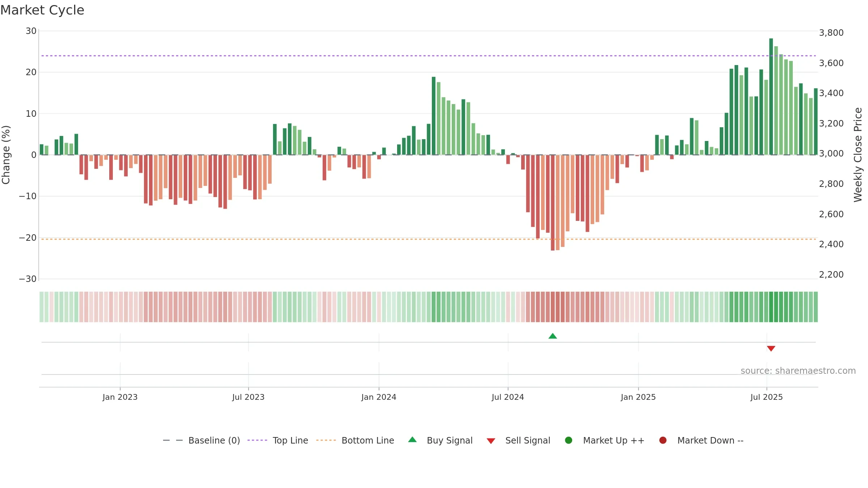Toggle the Baseline (0) legend entry
This screenshot has width=868, height=488.
coord(201,440)
